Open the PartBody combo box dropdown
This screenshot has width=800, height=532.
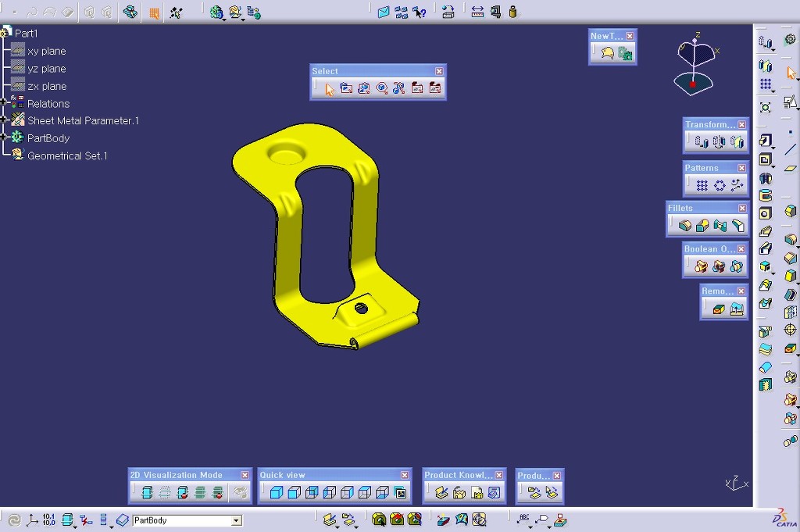pyautogui.click(x=236, y=520)
